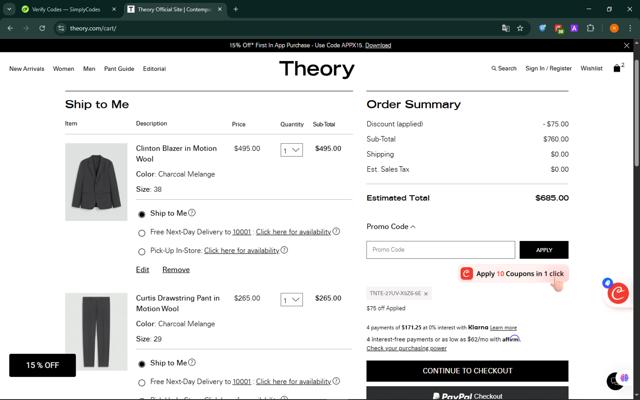Open Editorial menu
This screenshot has height=400, width=640.
tap(154, 69)
